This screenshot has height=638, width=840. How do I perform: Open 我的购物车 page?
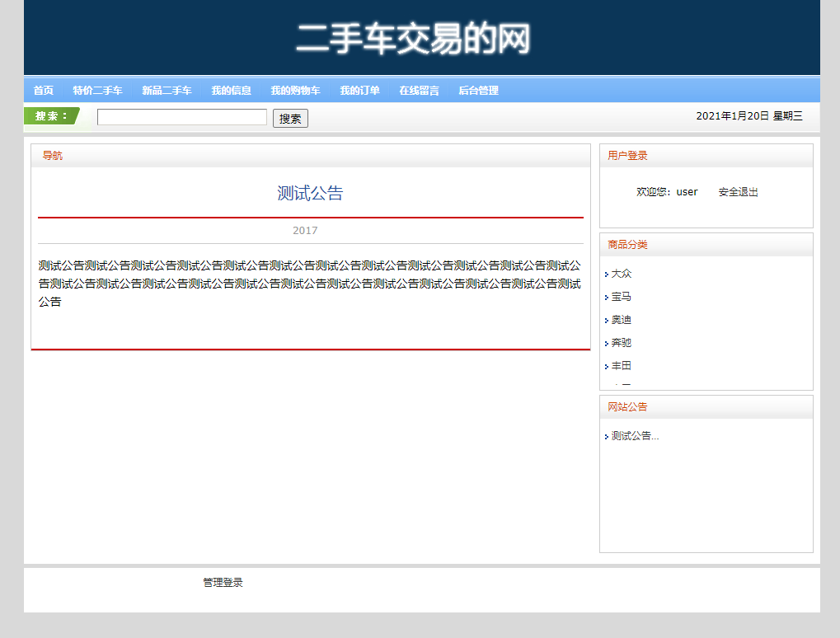(x=295, y=91)
